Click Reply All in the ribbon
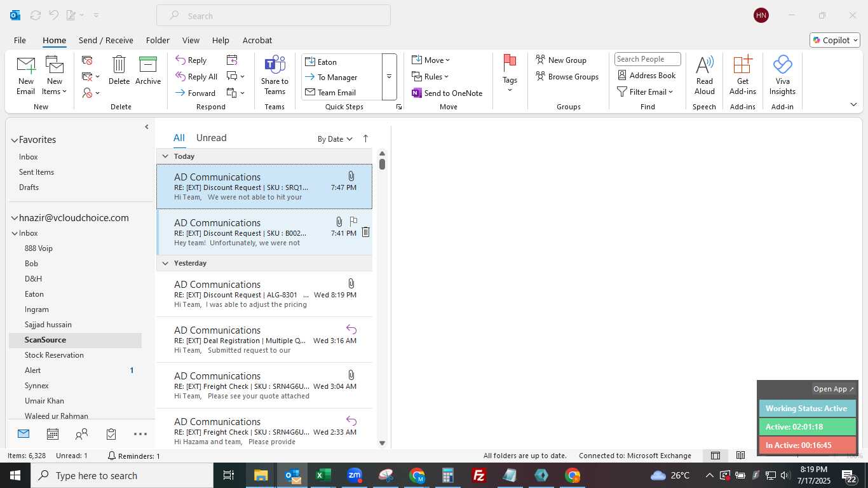868x488 pixels. point(196,77)
